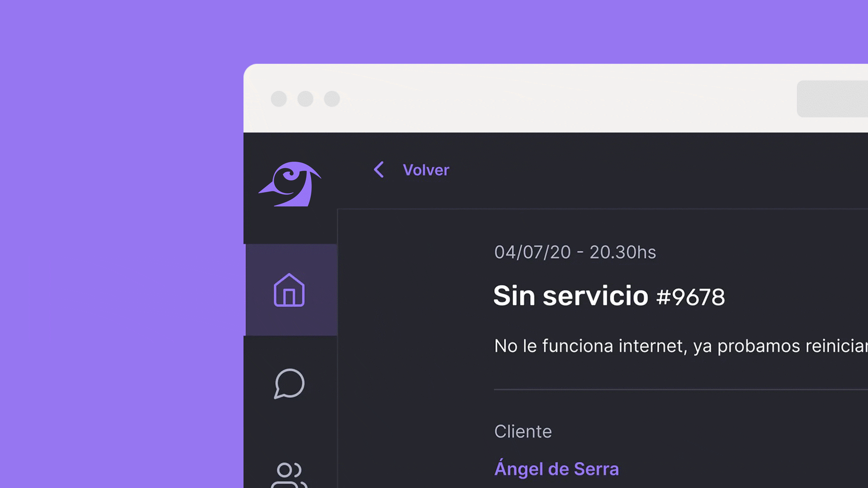This screenshot has height=488, width=868.
Task: Click the third window control dot
Action: (x=332, y=99)
